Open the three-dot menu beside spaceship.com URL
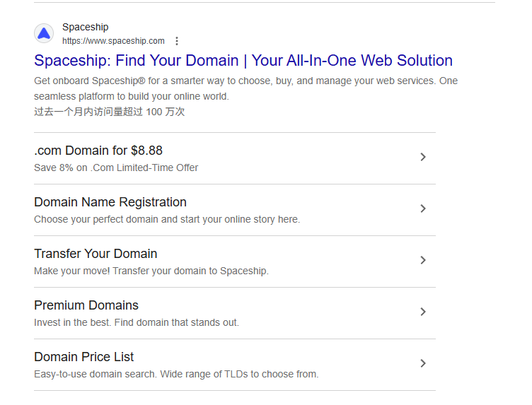The image size is (532, 405). pyautogui.click(x=176, y=41)
